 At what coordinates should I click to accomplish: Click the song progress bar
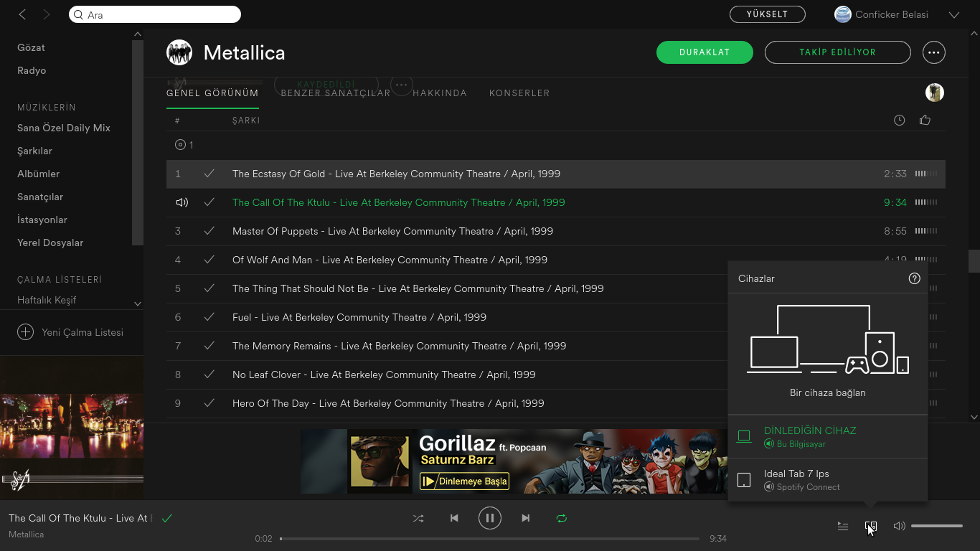pyautogui.click(x=489, y=538)
